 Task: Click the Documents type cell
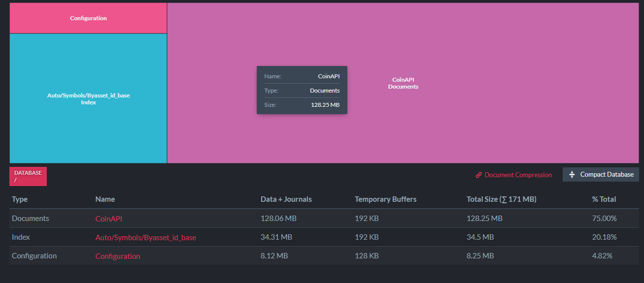31,218
